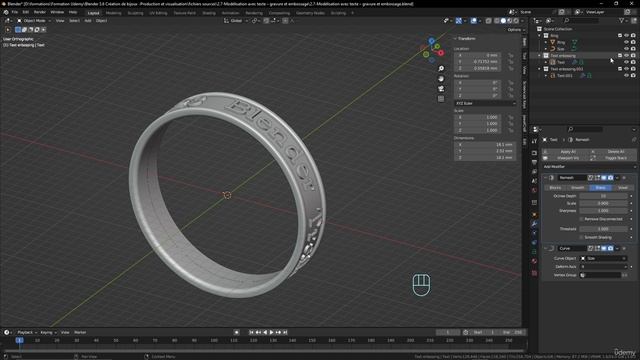Toggle render visibility camera for Text.001
This screenshot has height=360, width=640.
coord(633,76)
